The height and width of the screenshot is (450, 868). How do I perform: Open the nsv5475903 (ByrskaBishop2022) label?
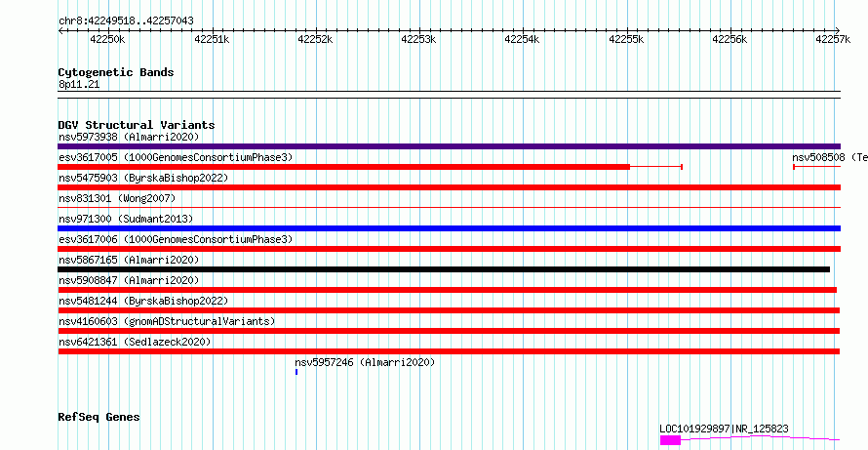[x=143, y=178]
